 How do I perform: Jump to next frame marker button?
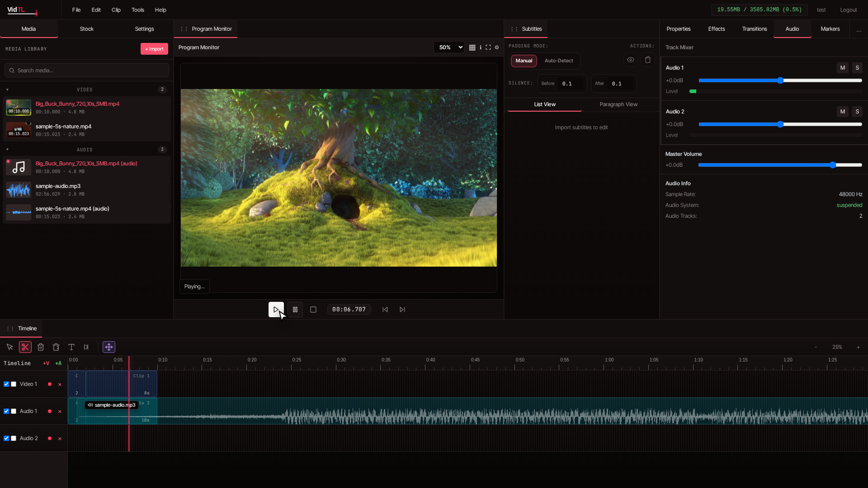tap(402, 310)
